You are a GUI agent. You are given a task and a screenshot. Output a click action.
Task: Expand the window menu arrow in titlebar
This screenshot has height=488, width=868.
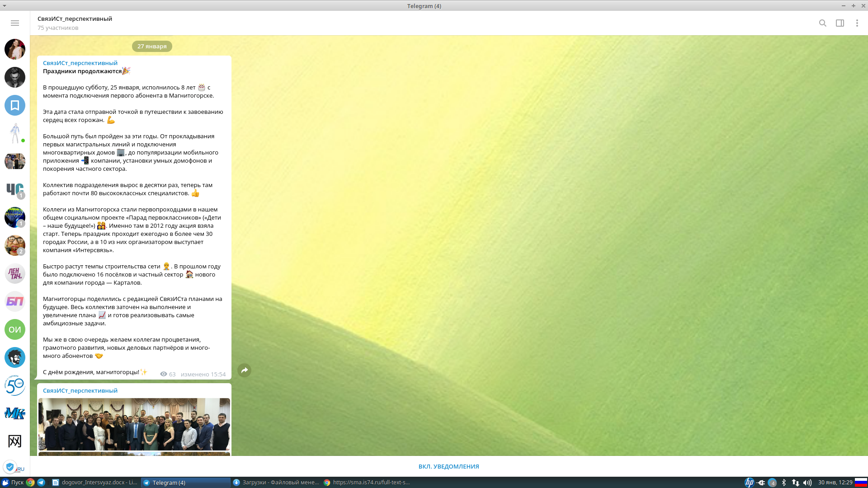[x=5, y=6]
